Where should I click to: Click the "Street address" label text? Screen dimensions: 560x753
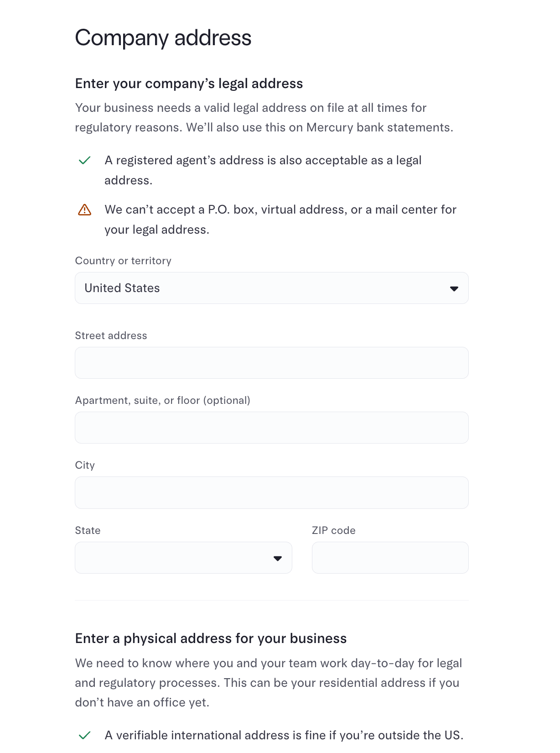pyautogui.click(x=111, y=335)
